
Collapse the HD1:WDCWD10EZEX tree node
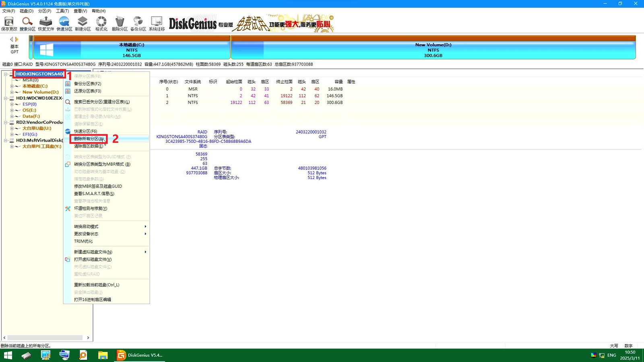tap(6, 98)
